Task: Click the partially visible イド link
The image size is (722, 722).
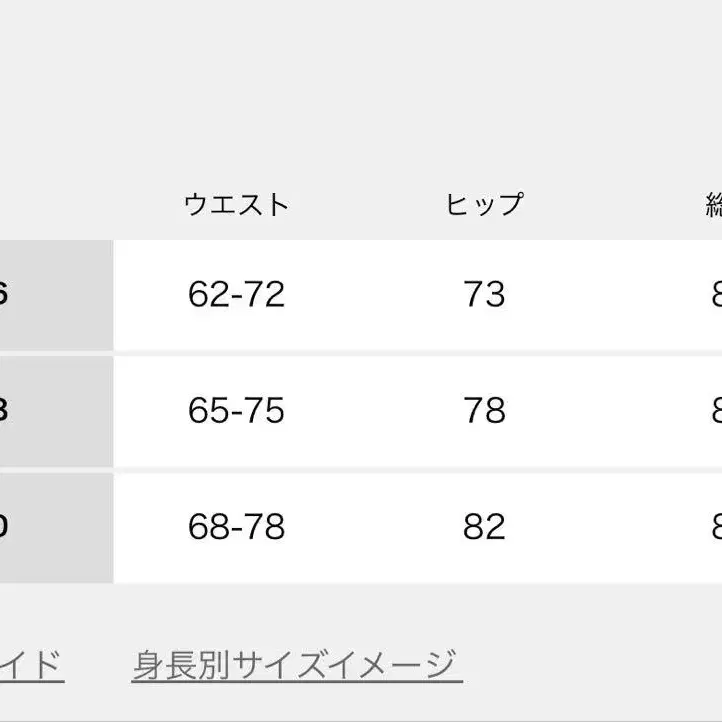Action: [x=30, y=664]
